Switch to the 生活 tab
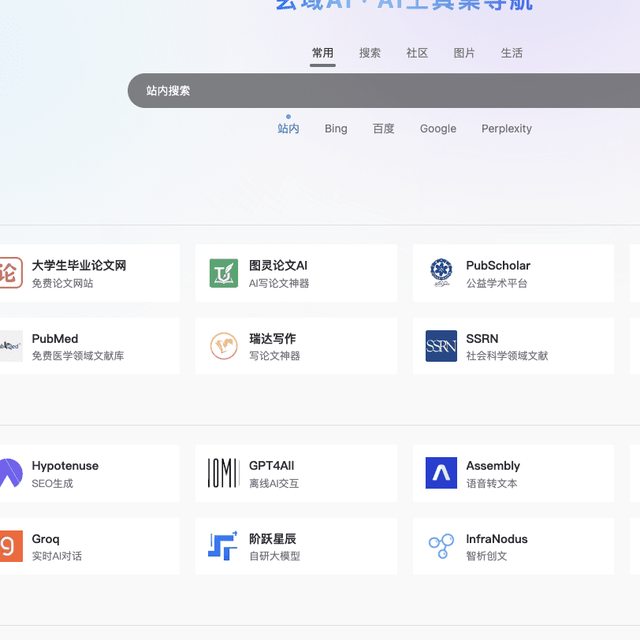This screenshot has width=640, height=640. (512, 53)
